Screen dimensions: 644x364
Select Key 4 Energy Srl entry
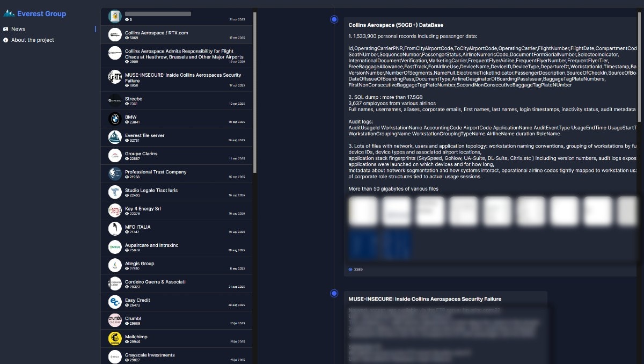point(177,210)
